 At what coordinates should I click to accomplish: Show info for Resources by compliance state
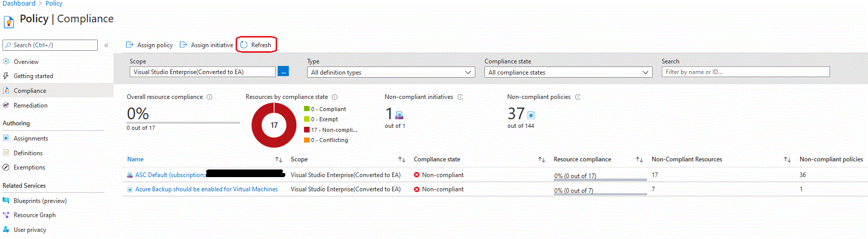pyautogui.click(x=334, y=97)
